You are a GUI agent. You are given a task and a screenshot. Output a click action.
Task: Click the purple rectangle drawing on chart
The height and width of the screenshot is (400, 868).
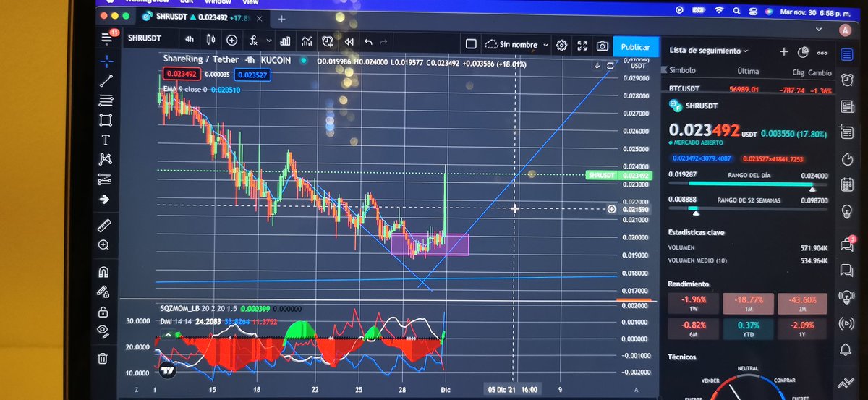click(x=430, y=244)
